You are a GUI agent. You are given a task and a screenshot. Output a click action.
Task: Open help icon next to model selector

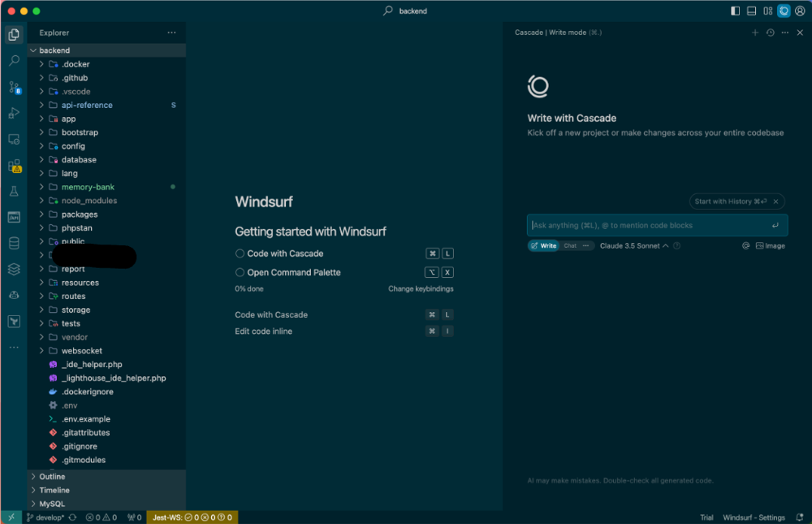pos(677,245)
